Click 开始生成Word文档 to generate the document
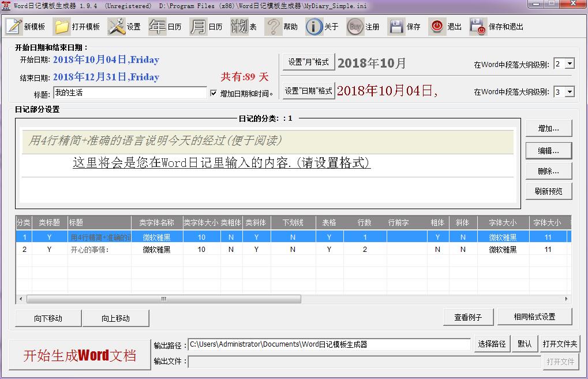Viewport: 588px width, 379px height. click(x=79, y=356)
